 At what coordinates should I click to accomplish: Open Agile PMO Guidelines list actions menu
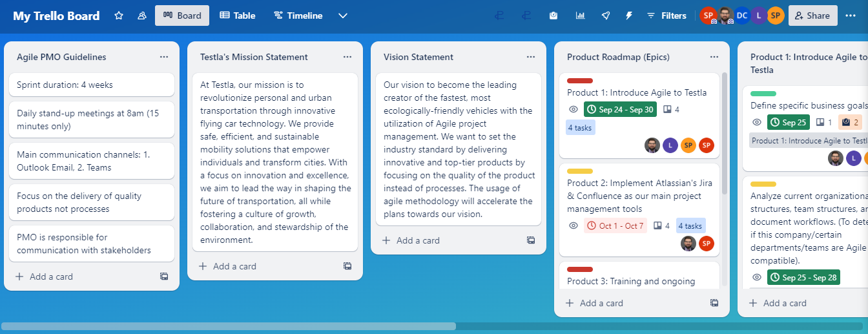[164, 57]
